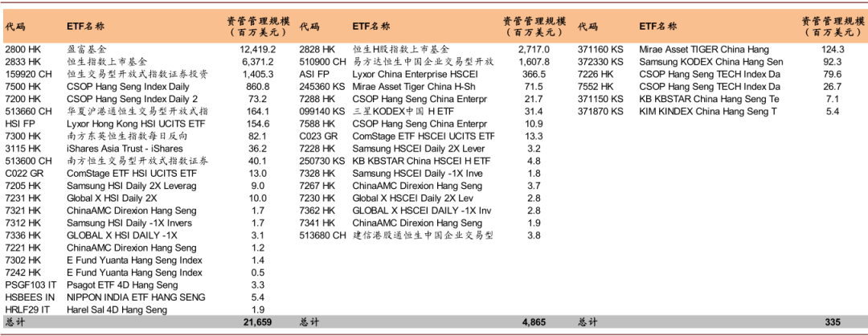Viewport: 868px width, 336px height.
Task: Select the code 2800 HK
Action: coord(23,49)
